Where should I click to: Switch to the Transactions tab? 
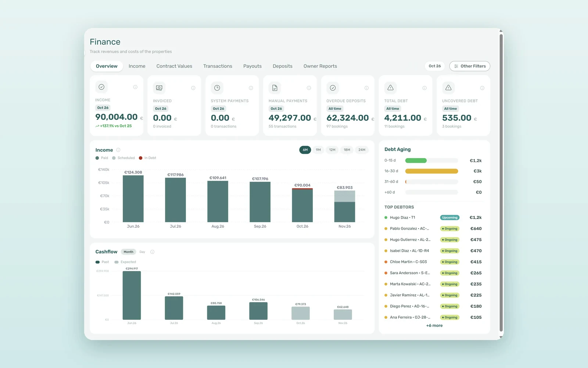click(218, 66)
